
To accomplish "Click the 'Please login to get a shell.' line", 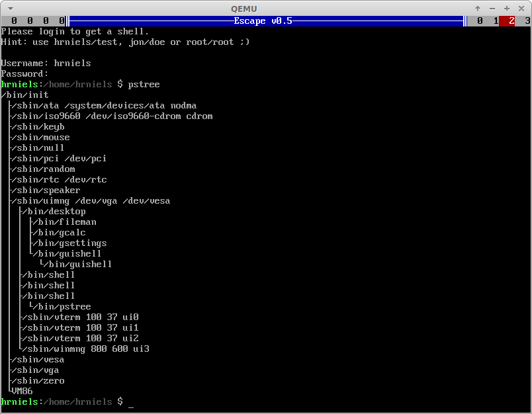I will tap(75, 32).
